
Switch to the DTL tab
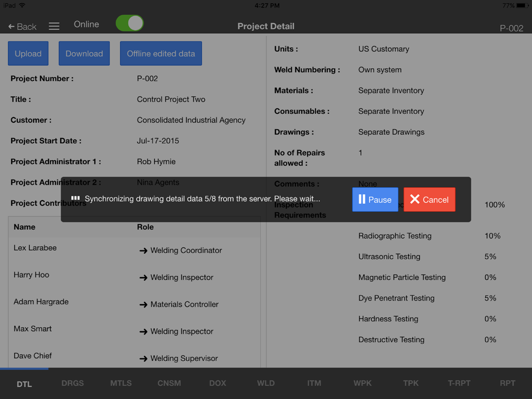[x=24, y=384]
